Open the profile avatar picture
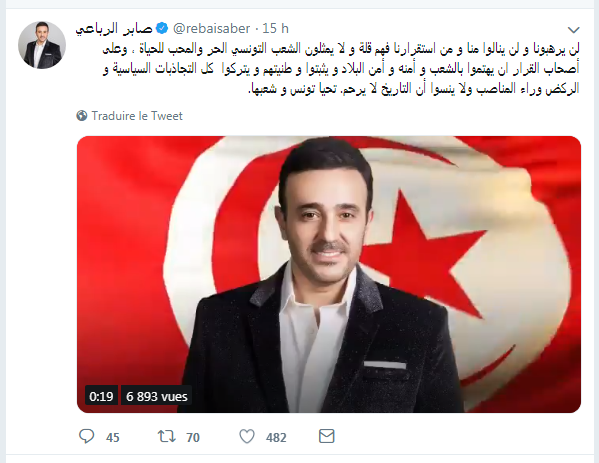Viewport: 599px width, 463px height. pos(42,45)
